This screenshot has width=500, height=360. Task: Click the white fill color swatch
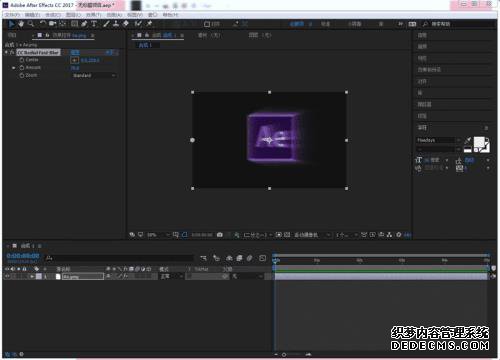479,142
